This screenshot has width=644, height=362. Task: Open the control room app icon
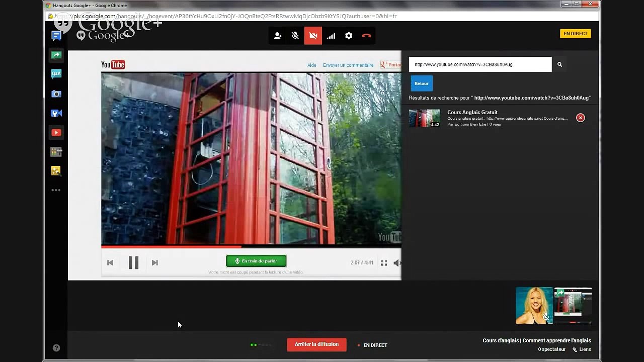[56, 152]
